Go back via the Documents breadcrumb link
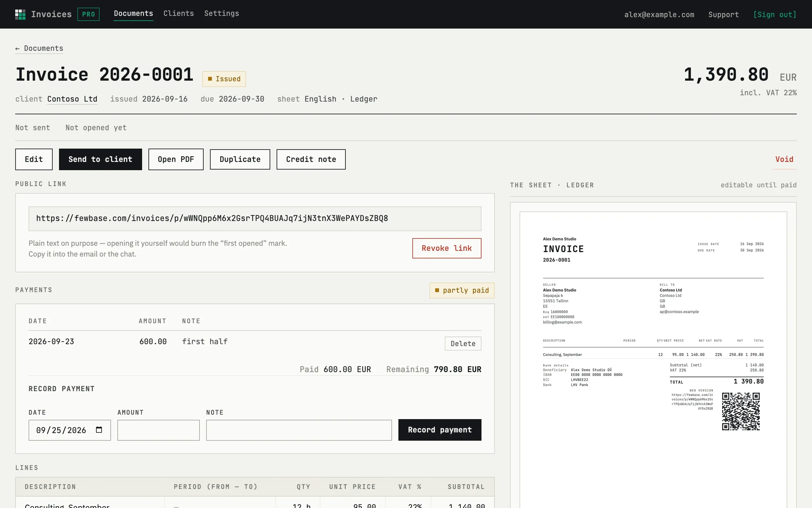This screenshot has height=508, width=812. (39, 48)
